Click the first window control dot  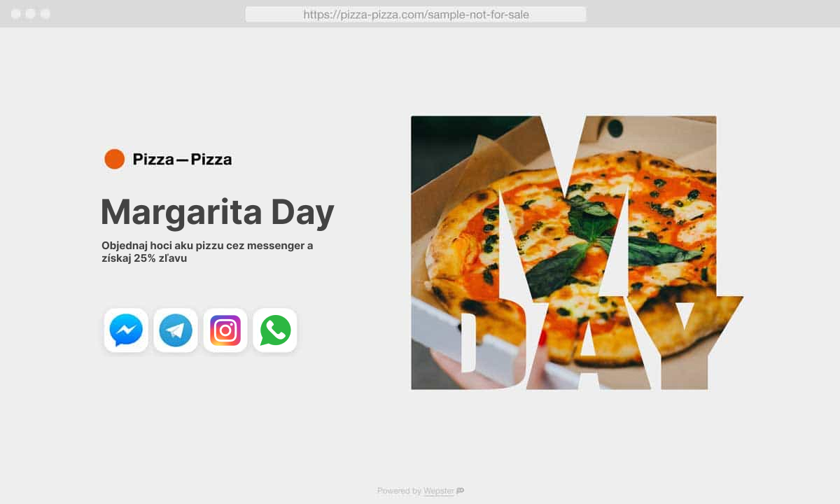pos(15,14)
